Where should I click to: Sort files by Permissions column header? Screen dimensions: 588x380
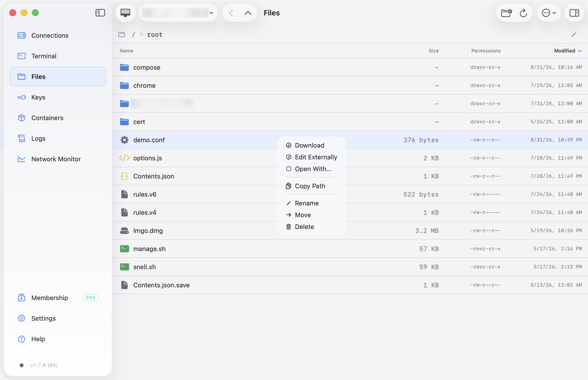click(486, 51)
